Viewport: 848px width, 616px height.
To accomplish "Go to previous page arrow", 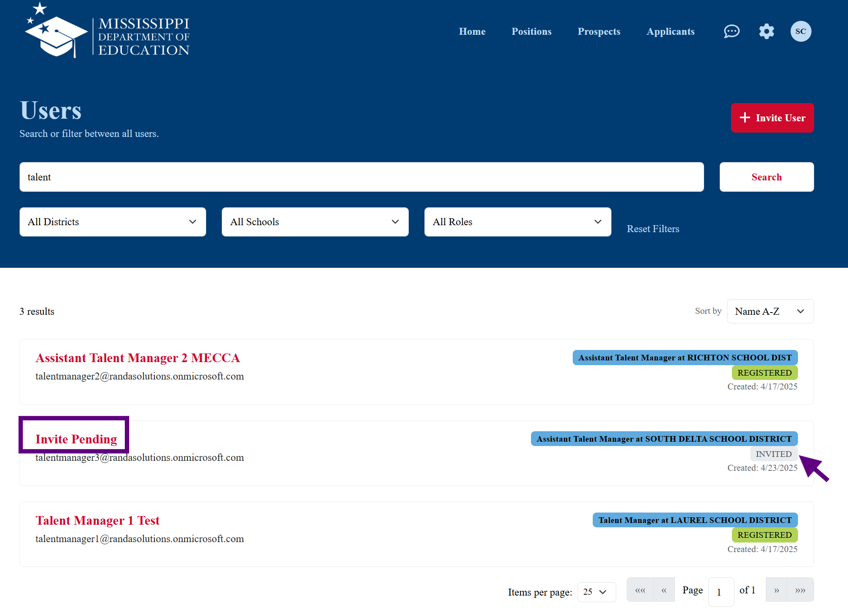I will coord(664,590).
